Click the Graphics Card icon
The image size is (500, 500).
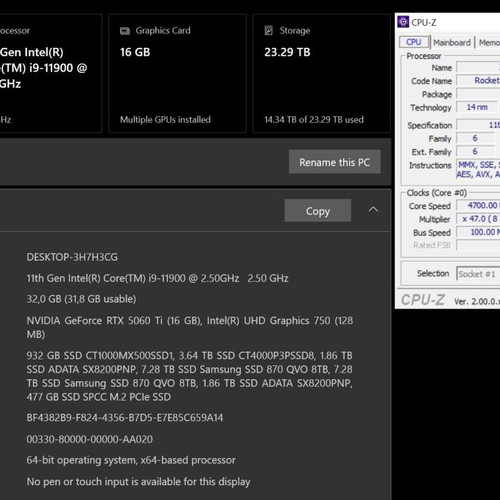coord(125,31)
